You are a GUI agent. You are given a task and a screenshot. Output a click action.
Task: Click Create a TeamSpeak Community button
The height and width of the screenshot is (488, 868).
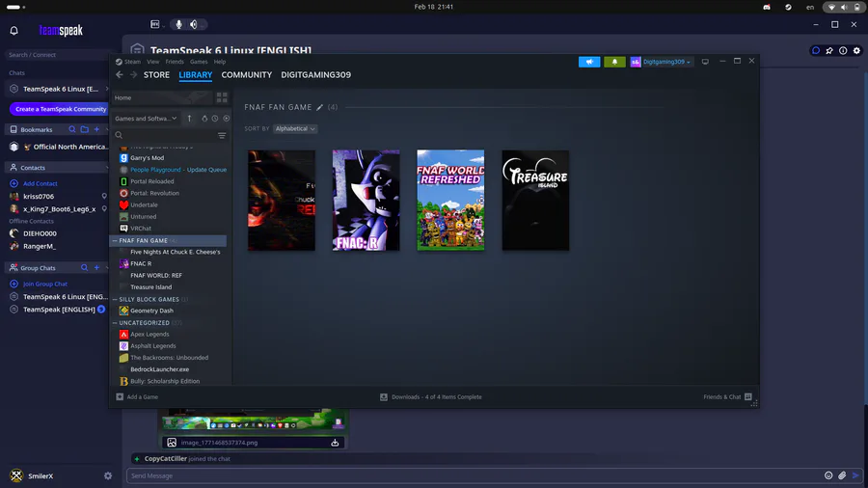[x=60, y=109]
